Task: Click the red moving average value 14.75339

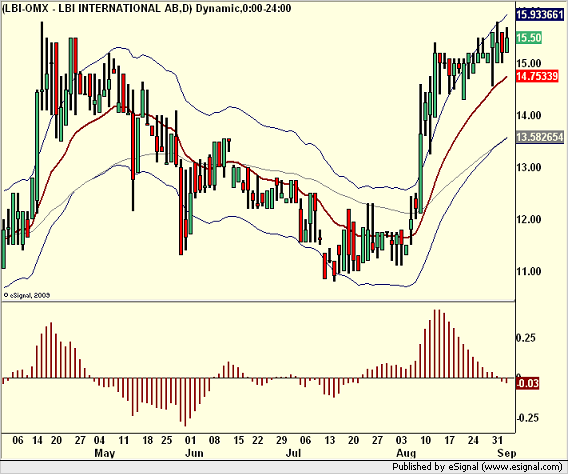Action: 537,76
